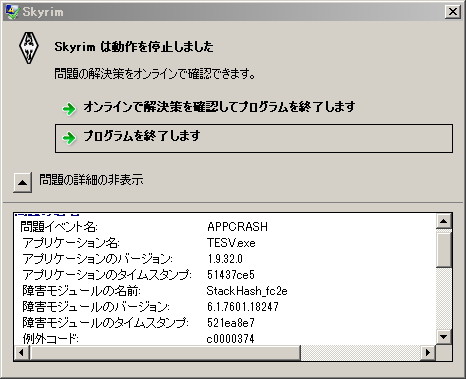Click the horizontal scroll-right arrow
This screenshot has height=379, width=466.
click(x=428, y=352)
